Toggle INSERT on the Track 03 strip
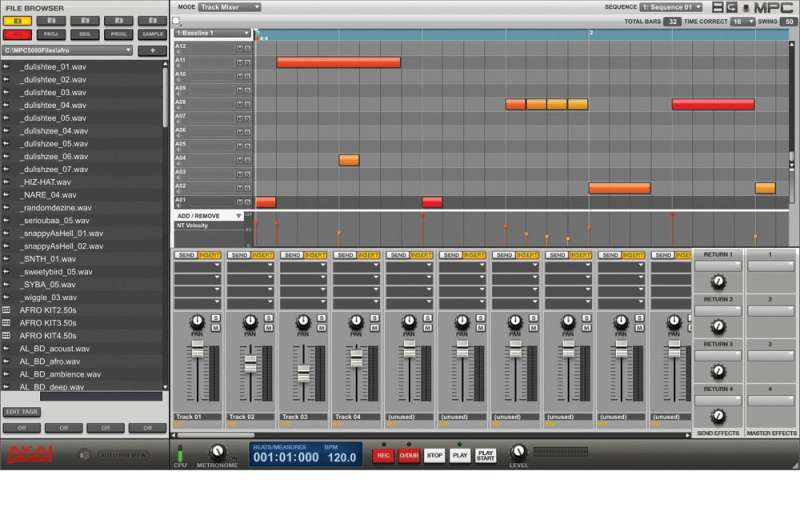Image resolution: width=800 pixels, height=519 pixels. pos(315,255)
